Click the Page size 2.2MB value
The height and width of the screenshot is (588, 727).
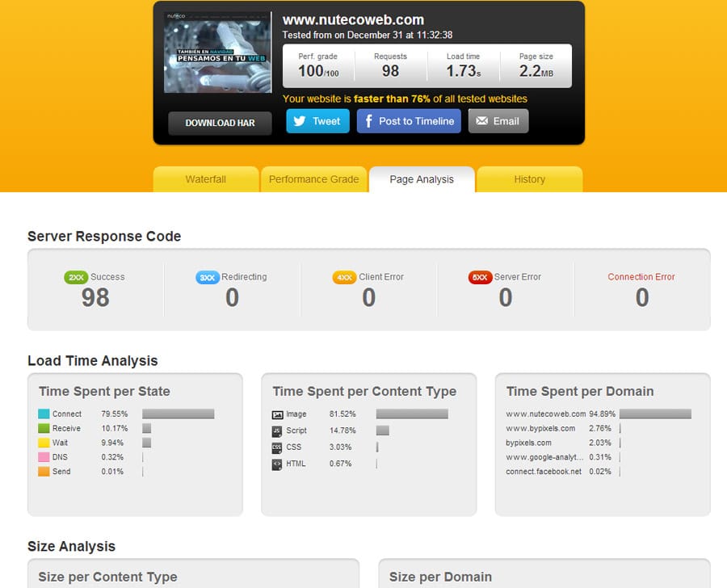536,71
